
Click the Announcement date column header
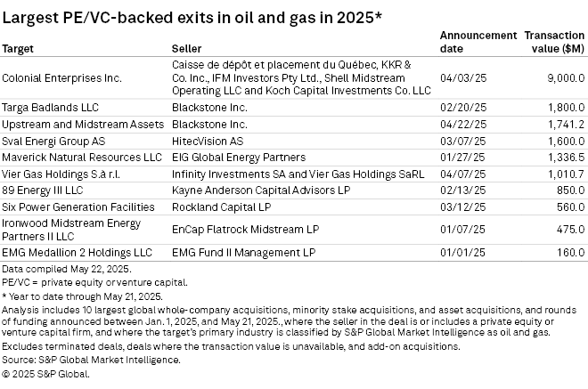(478, 41)
